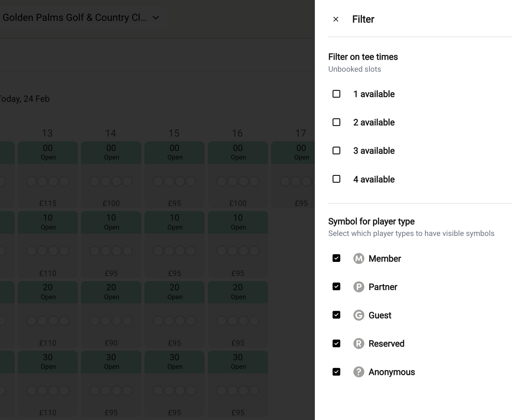The height and width of the screenshot is (420, 519).
Task: Open the 13:00 tee time slot at £115
Action: point(48,174)
